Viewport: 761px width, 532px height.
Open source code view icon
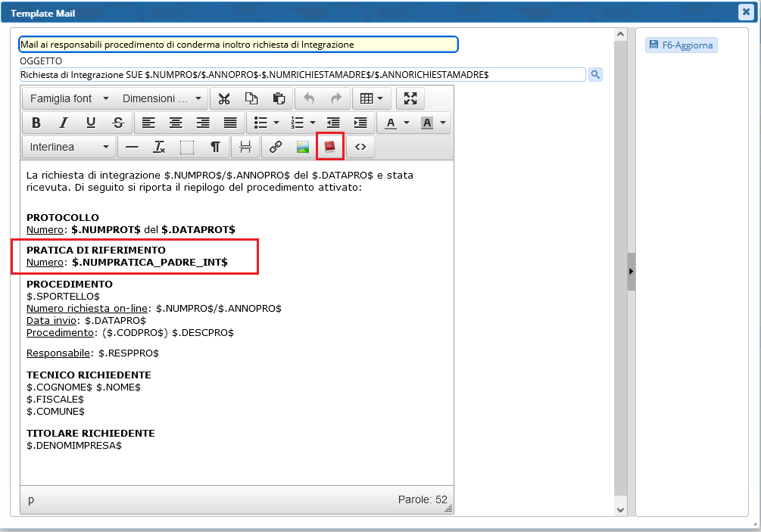click(x=360, y=147)
